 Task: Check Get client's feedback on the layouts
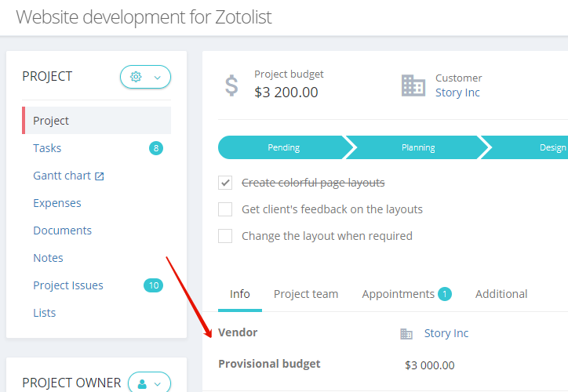225,209
